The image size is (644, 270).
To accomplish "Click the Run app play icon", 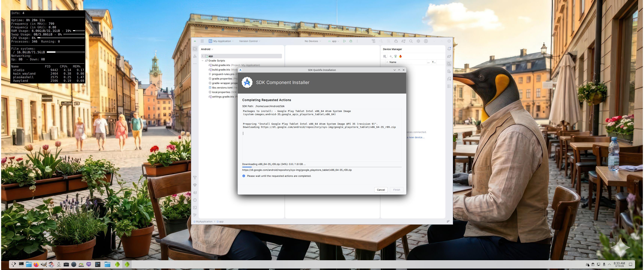I will point(344,41).
